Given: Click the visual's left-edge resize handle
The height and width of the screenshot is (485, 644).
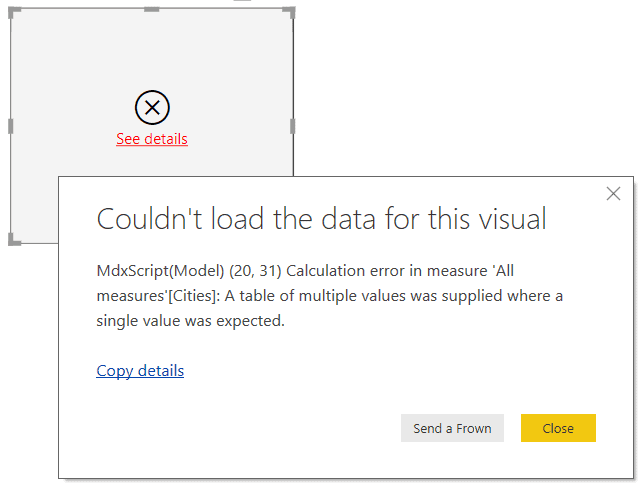Looking at the screenshot, I should (11, 125).
